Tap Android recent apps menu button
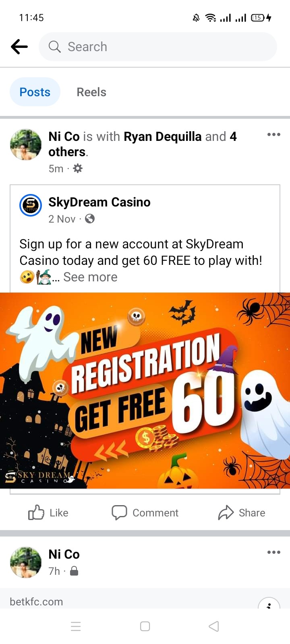 76,626
